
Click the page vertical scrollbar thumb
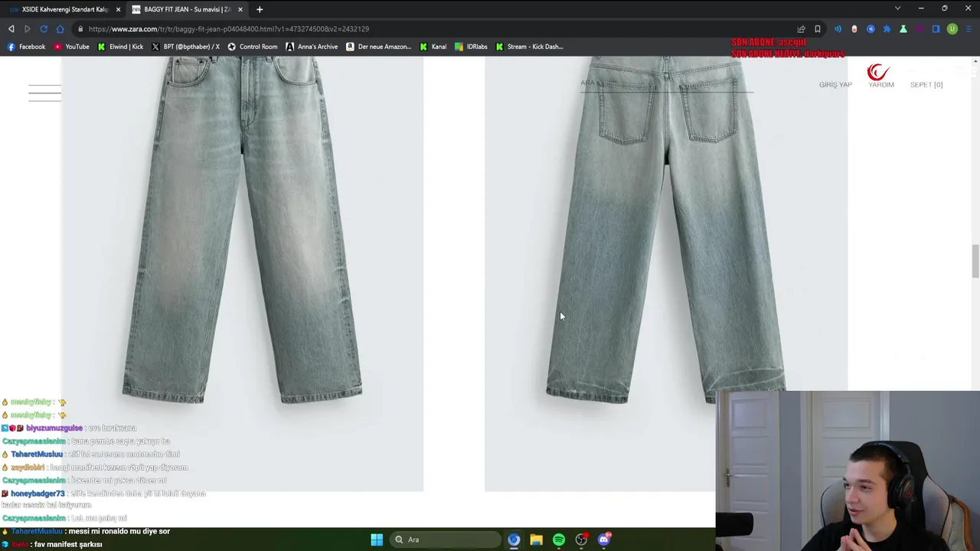tap(975, 262)
